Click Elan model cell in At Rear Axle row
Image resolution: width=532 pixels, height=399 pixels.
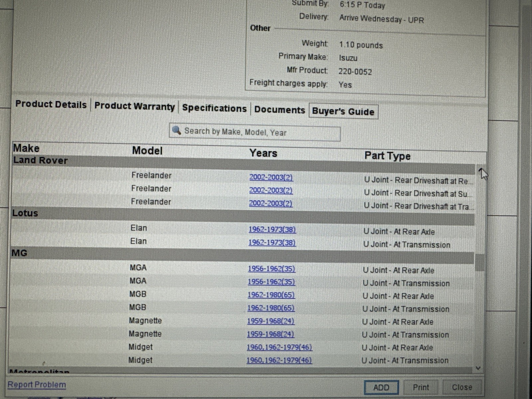click(138, 228)
